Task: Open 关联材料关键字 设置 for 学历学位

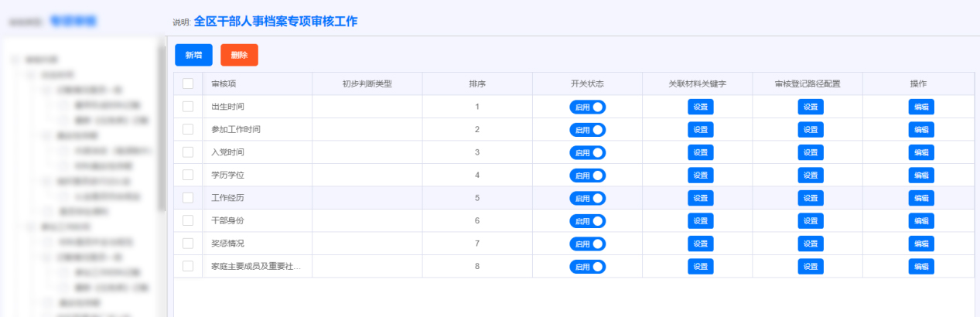Action: point(700,176)
